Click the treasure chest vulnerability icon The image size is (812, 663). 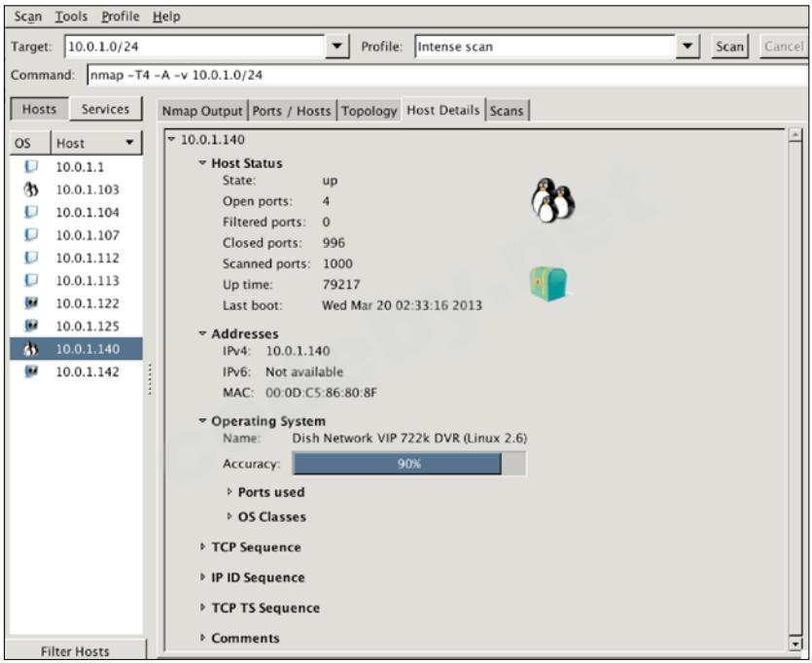(548, 284)
